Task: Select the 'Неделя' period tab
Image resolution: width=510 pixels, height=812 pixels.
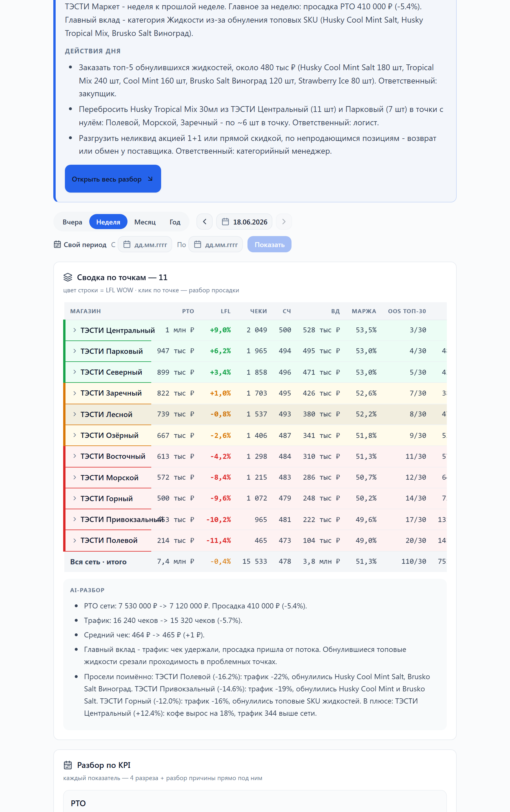Action: 108,222
